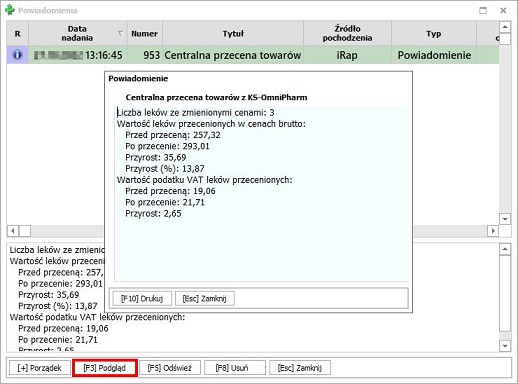Click Przed przeceną: 19,06 in the bottom details pane

tap(63, 328)
